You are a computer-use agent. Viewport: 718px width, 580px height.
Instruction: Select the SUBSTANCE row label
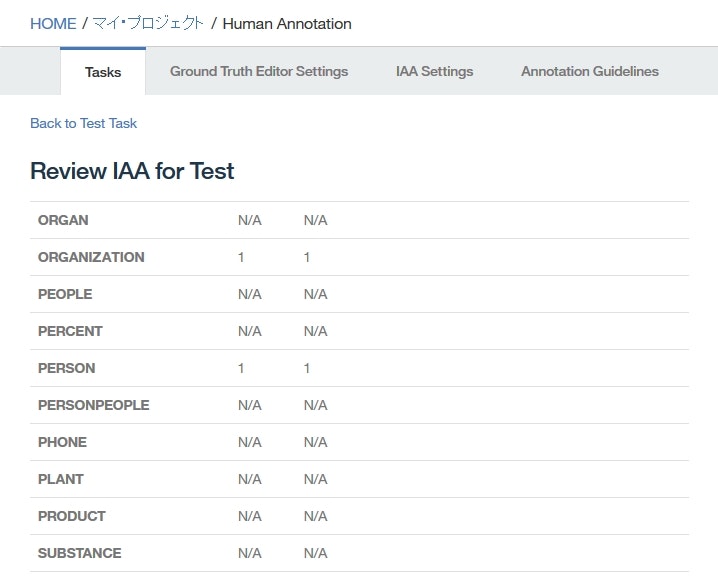[x=80, y=553]
